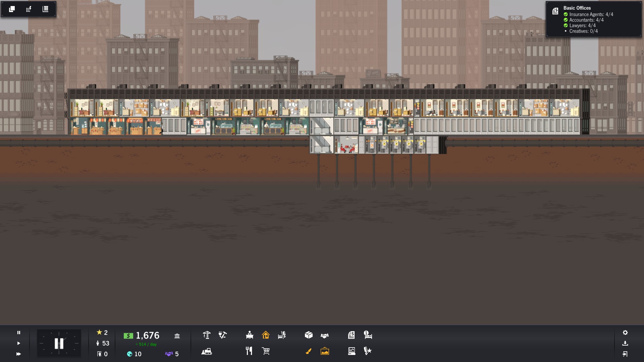Open the hotel rooms bed menu

[x=282, y=335]
